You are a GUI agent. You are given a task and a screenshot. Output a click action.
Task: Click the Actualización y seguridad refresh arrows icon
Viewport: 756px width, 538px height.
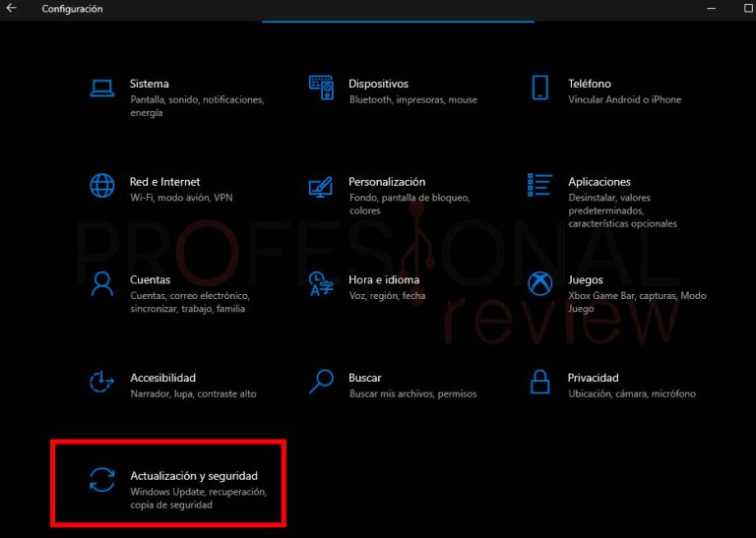click(x=101, y=480)
